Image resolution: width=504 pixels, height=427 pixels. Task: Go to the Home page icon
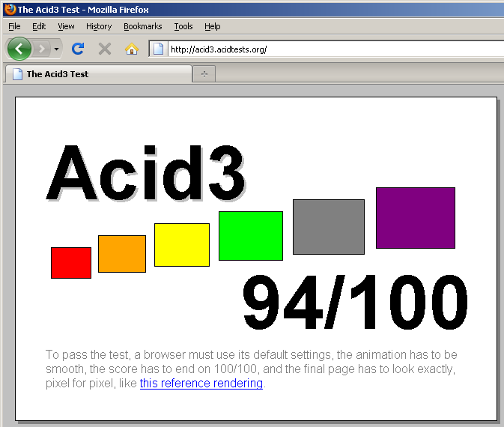tap(132, 49)
